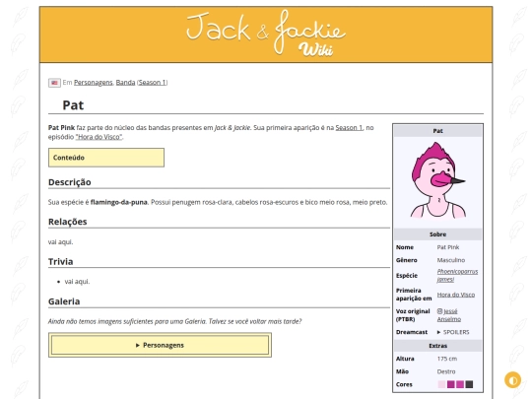532x399 pixels.
Task: Open the Banda category link
Action: (125, 83)
